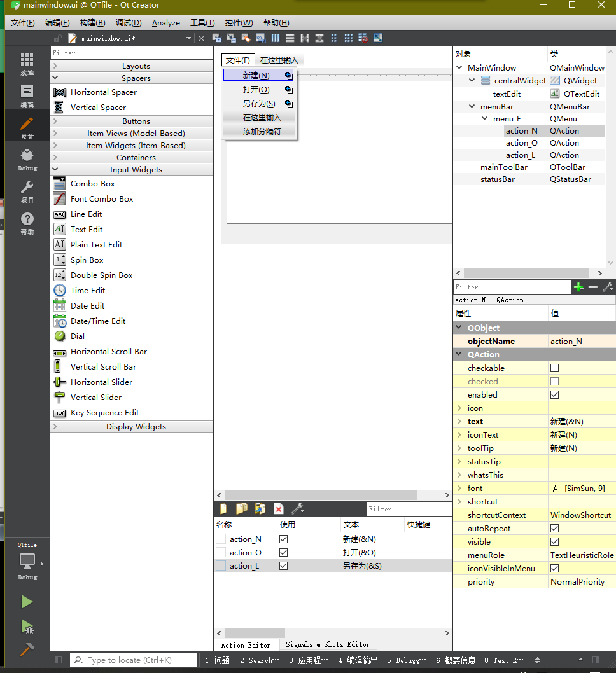Add dynamic property with green plus
Image resolution: width=616 pixels, height=673 pixels.
(x=578, y=287)
